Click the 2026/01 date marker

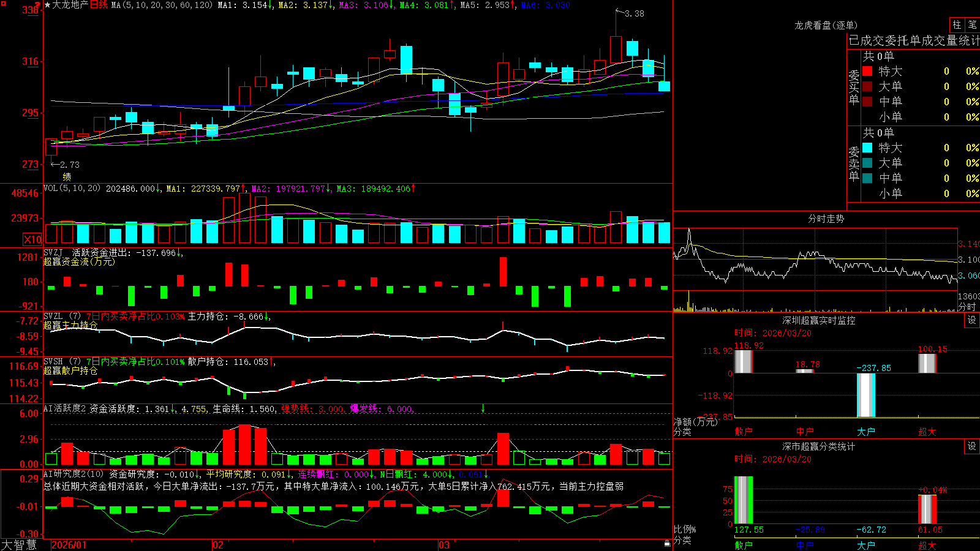click(69, 545)
